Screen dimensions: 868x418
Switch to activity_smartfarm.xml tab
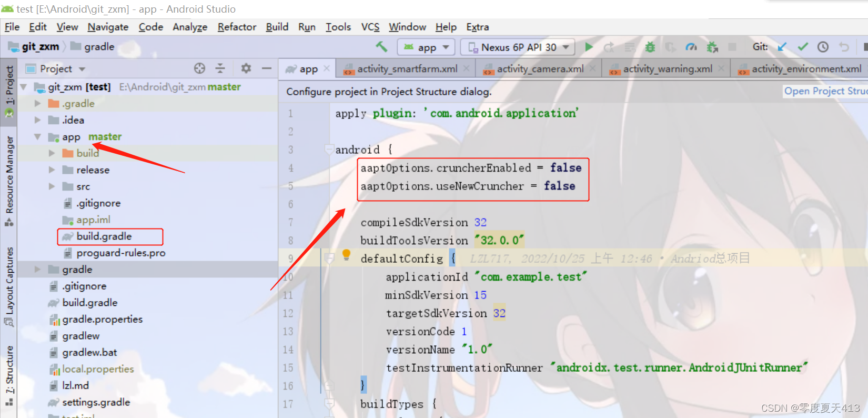click(406, 69)
